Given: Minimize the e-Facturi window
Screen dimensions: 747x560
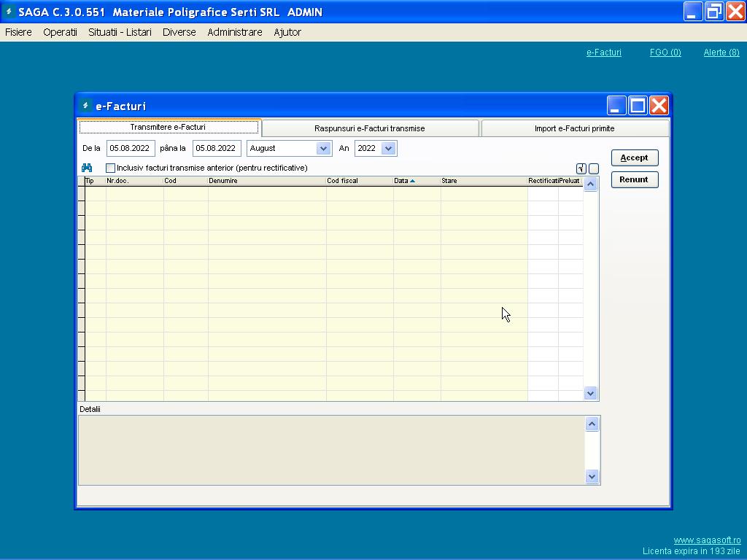Looking at the screenshot, I should (x=616, y=106).
